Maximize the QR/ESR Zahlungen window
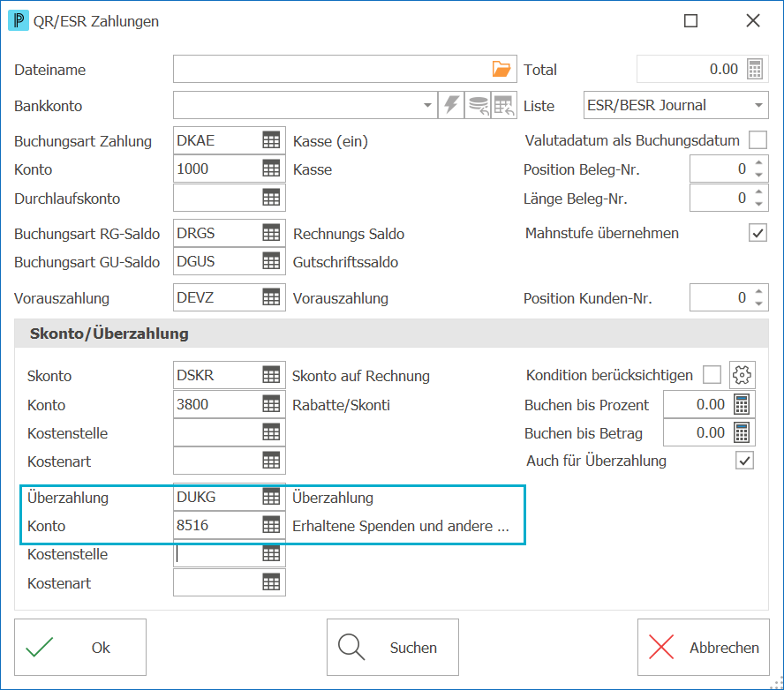Image resolution: width=784 pixels, height=690 pixels. [x=690, y=21]
